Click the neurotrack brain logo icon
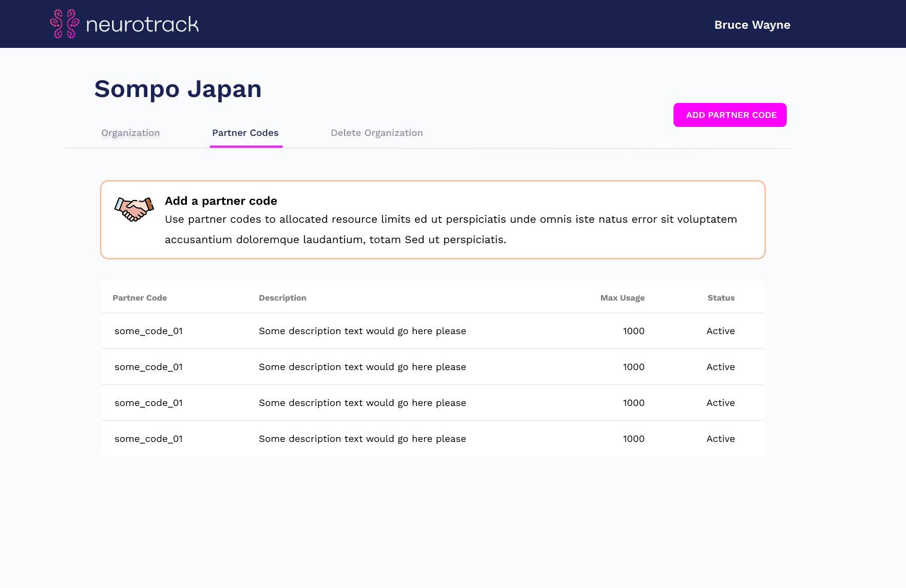This screenshot has width=906, height=588. (x=63, y=24)
